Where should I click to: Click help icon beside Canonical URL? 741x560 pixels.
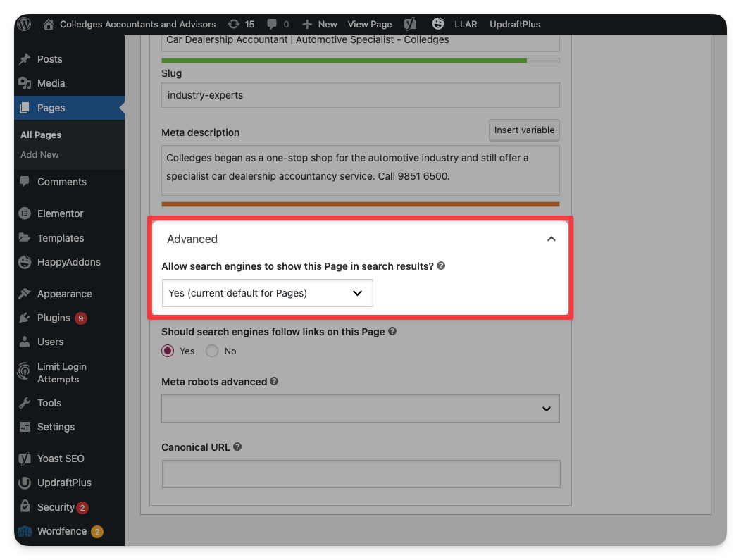pyautogui.click(x=238, y=447)
